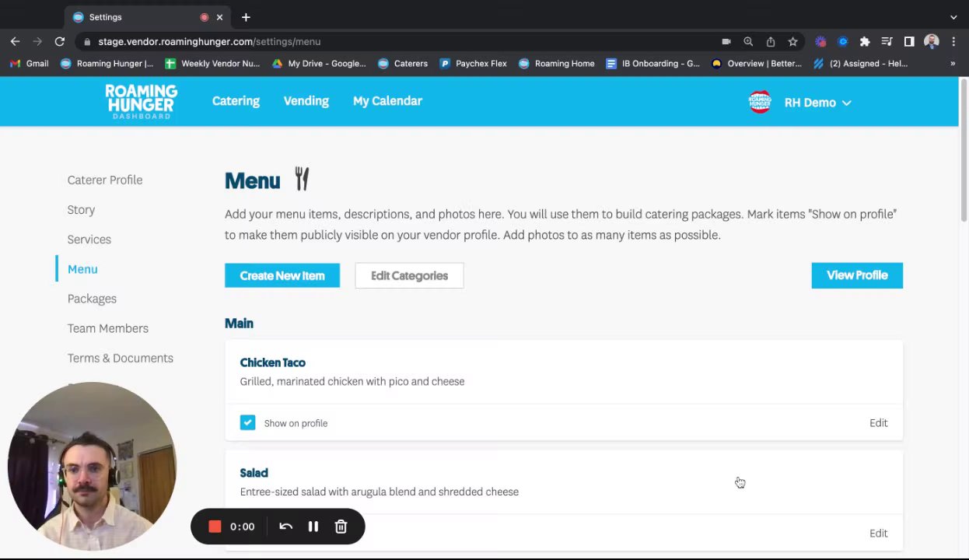Open a new browser tab
The width and height of the screenshot is (969, 560).
(x=246, y=17)
